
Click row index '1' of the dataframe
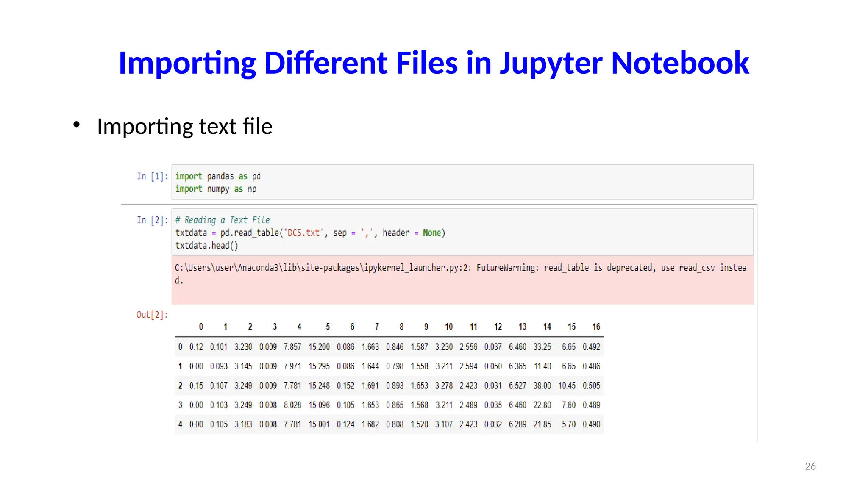coord(180,366)
